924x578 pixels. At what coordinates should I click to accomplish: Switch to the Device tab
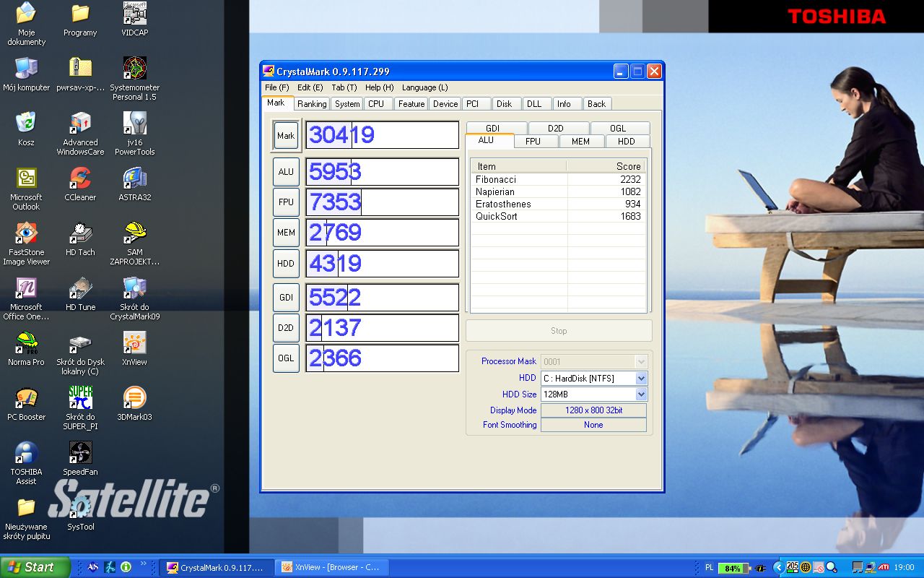point(445,104)
